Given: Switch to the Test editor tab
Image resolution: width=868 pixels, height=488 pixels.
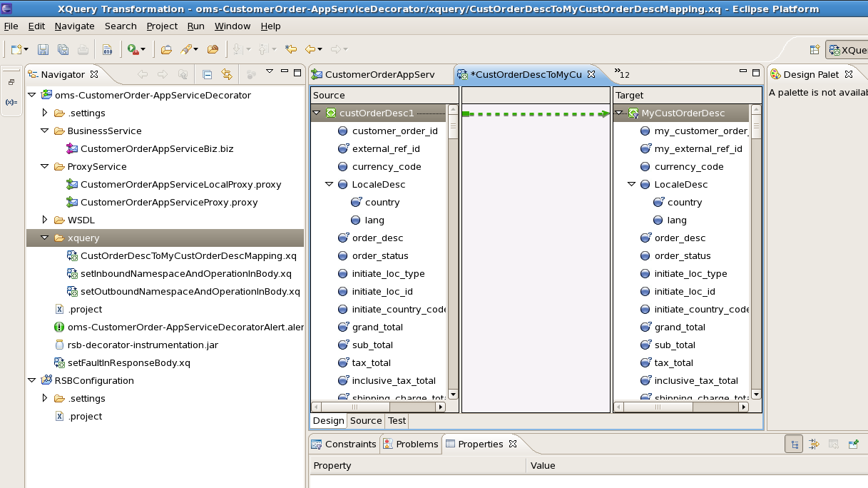Looking at the screenshot, I should click(397, 421).
